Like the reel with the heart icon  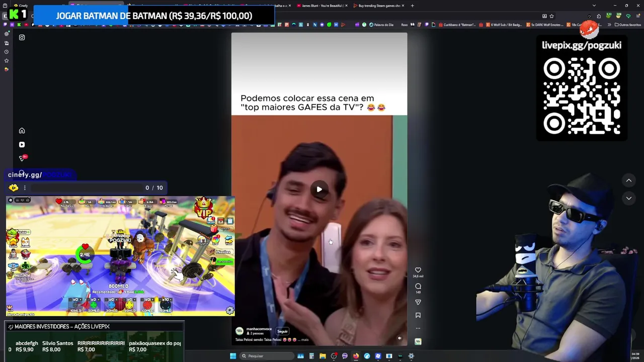point(418,270)
